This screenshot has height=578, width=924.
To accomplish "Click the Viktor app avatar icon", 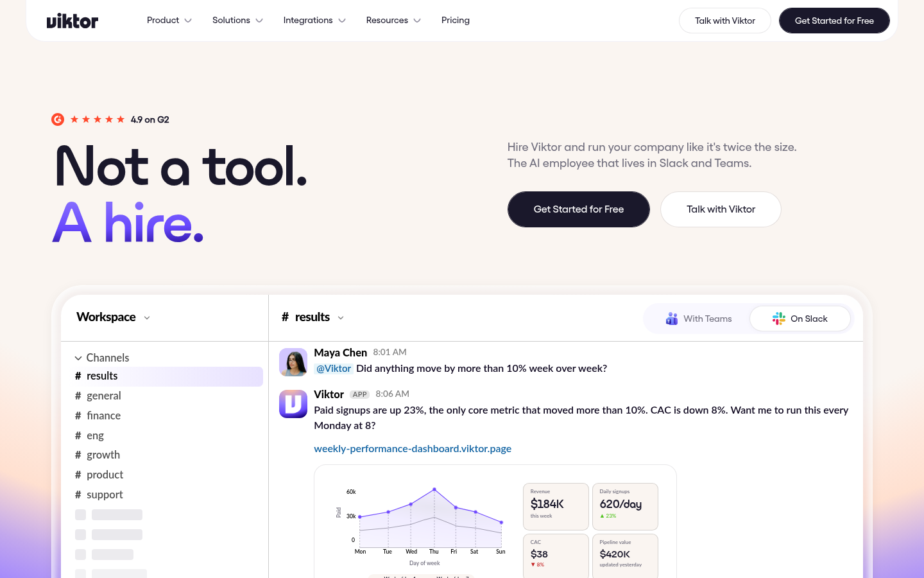I will point(293,404).
